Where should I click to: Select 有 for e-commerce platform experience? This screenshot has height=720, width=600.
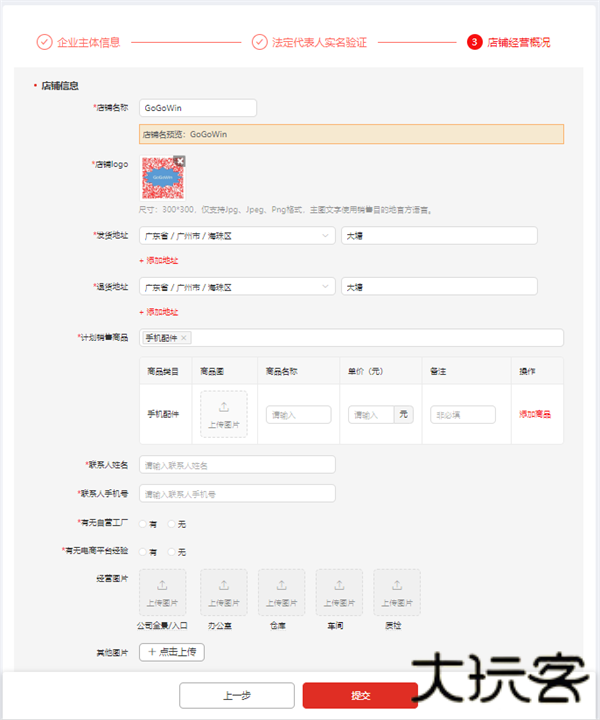coord(143,552)
